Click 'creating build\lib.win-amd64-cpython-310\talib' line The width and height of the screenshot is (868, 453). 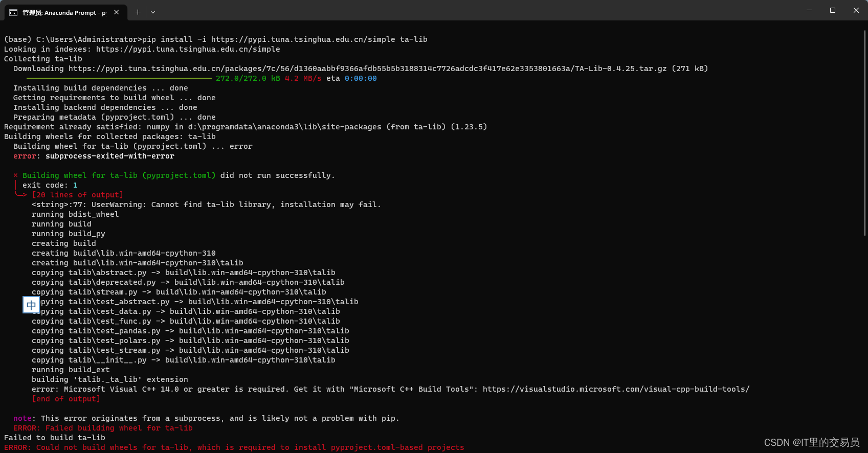click(138, 263)
